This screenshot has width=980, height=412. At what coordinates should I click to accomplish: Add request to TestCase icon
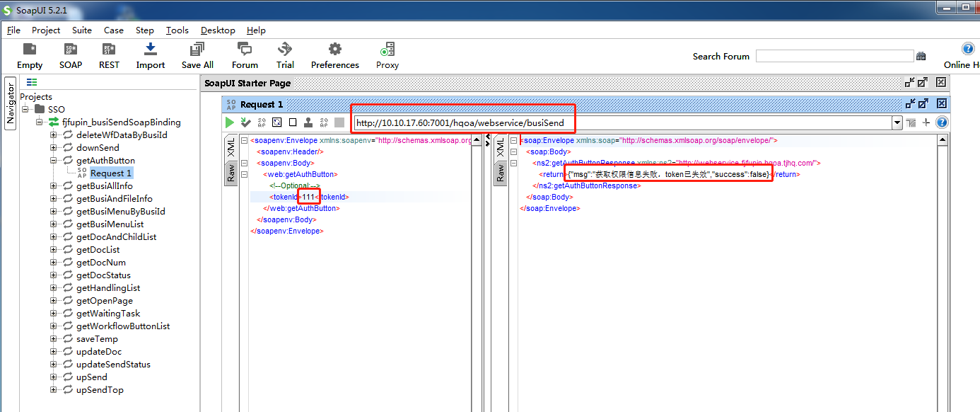pyautogui.click(x=246, y=122)
